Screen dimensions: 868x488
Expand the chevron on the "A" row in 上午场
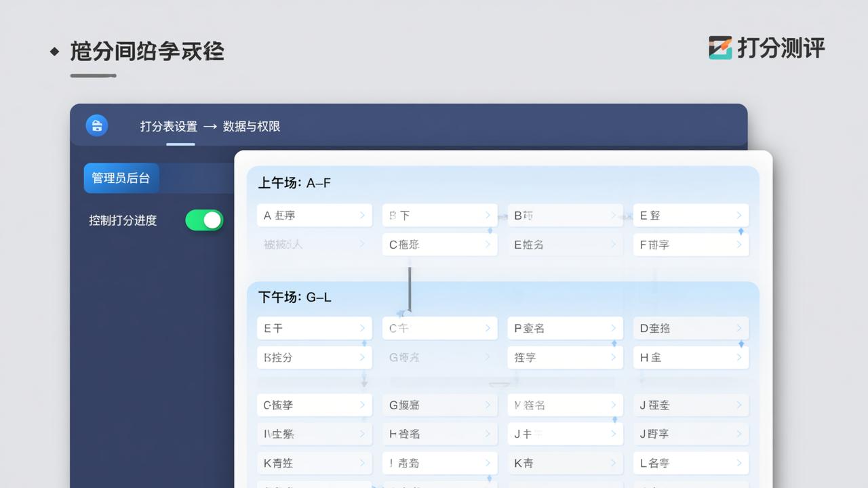pyautogui.click(x=362, y=216)
